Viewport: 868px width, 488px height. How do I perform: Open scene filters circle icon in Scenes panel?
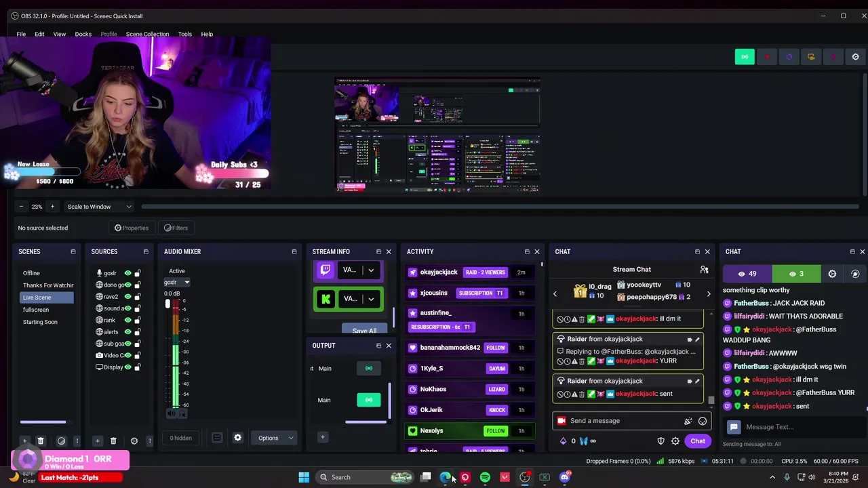61,441
